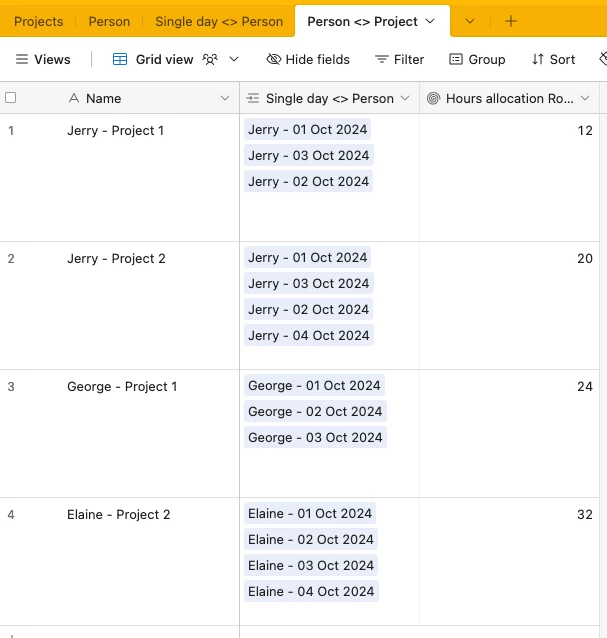Click the Group list icon
The width and height of the screenshot is (607, 638).
pyautogui.click(x=456, y=59)
